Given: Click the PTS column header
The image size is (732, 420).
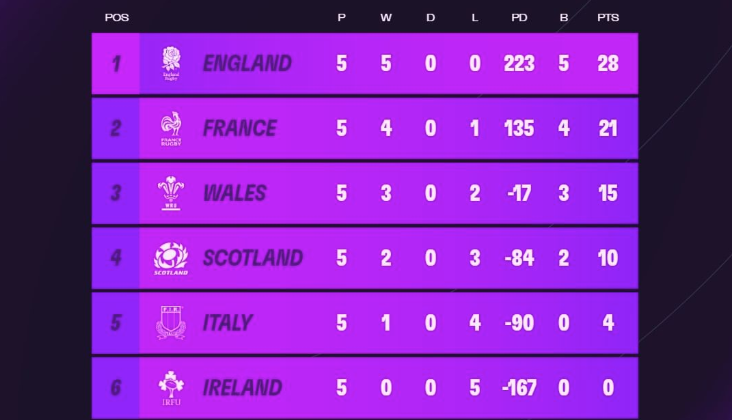Looking at the screenshot, I should [x=608, y=18].
